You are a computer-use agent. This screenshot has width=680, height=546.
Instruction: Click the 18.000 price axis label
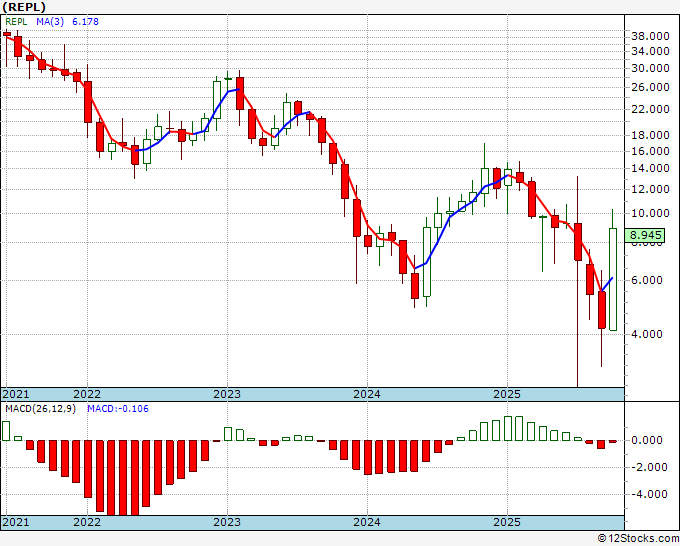click(650, 135)
